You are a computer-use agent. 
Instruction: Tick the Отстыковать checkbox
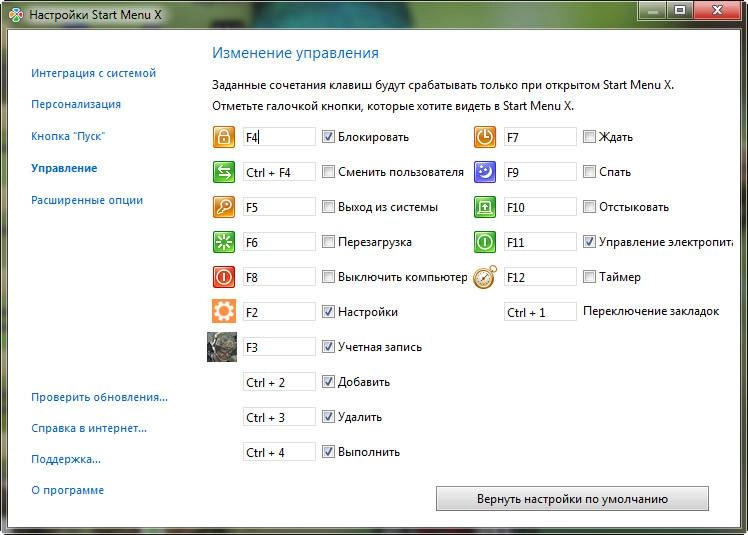(x=590, y=207)
